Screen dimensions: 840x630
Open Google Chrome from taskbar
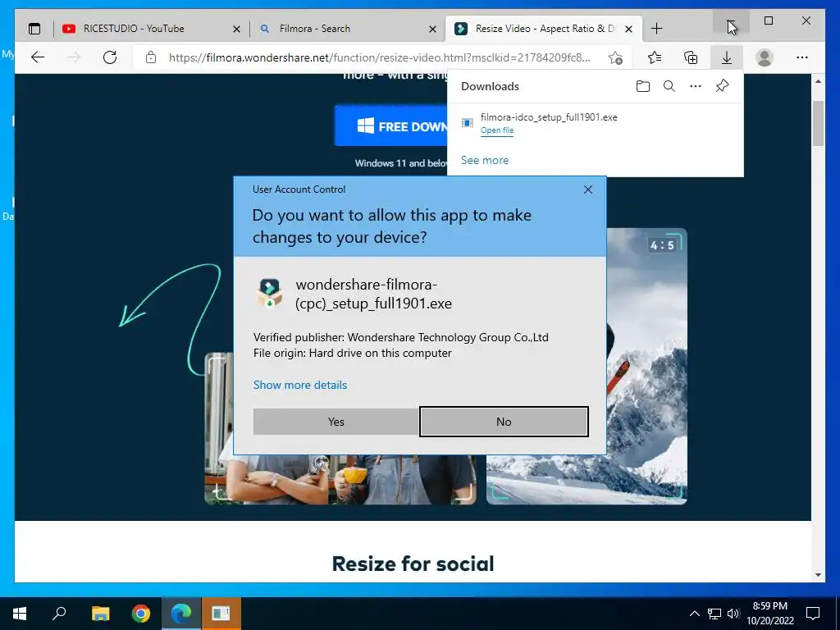pyautogui.click(x=141, y=614)
